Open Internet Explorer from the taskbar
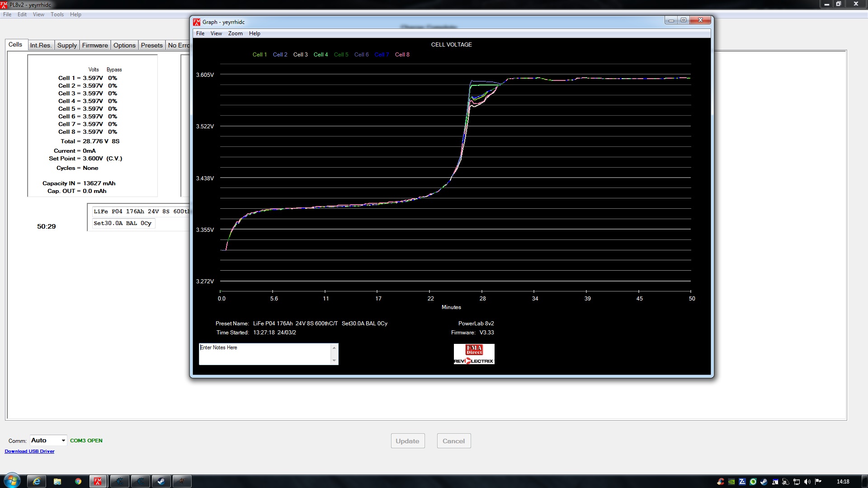Screen dimensions: 868x488 coord(37,481)
